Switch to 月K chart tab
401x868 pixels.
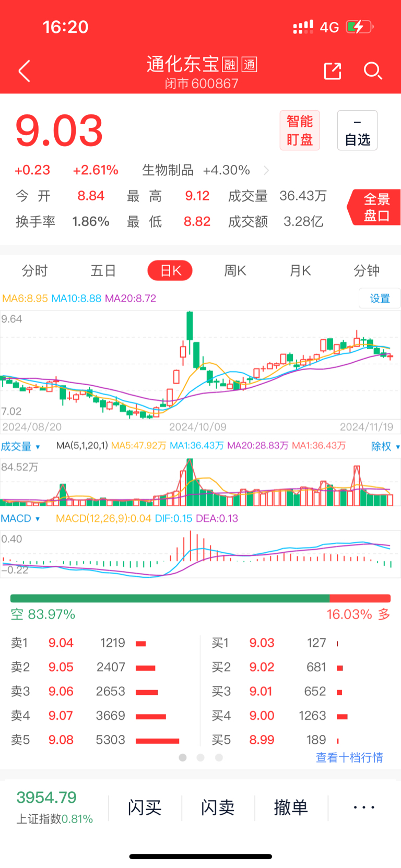click(x=300, y=271)
